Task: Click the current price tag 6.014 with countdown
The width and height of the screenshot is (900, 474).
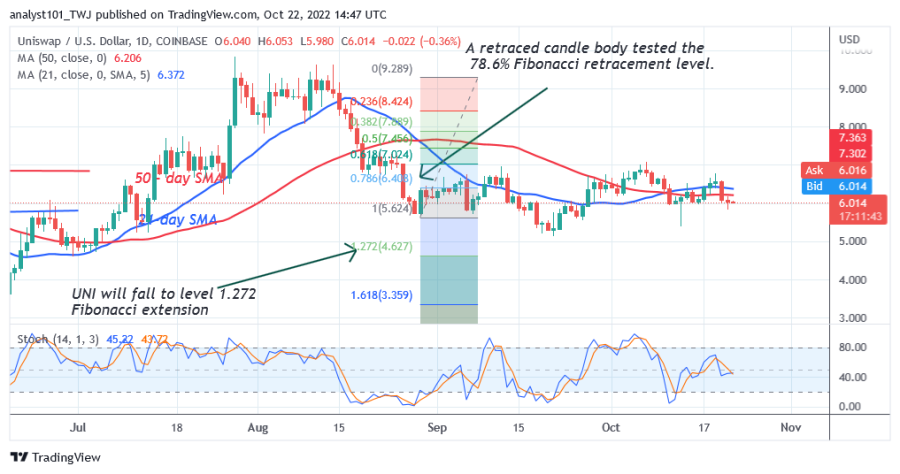Action: click(x=859, y=209)
